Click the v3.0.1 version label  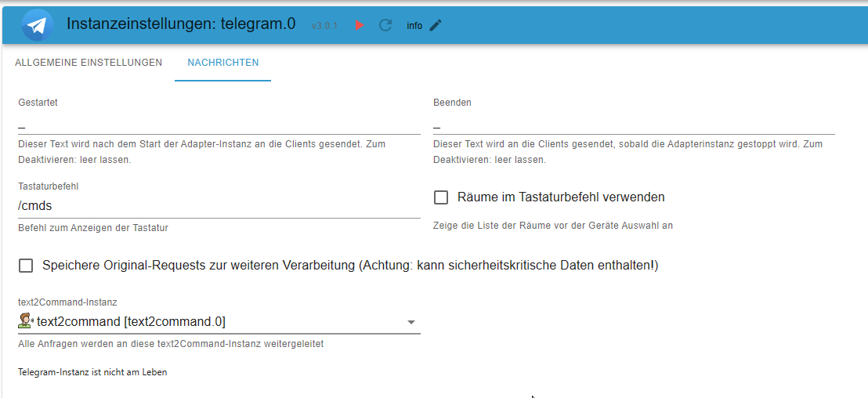pyautogui.click(x=324, y=26)
